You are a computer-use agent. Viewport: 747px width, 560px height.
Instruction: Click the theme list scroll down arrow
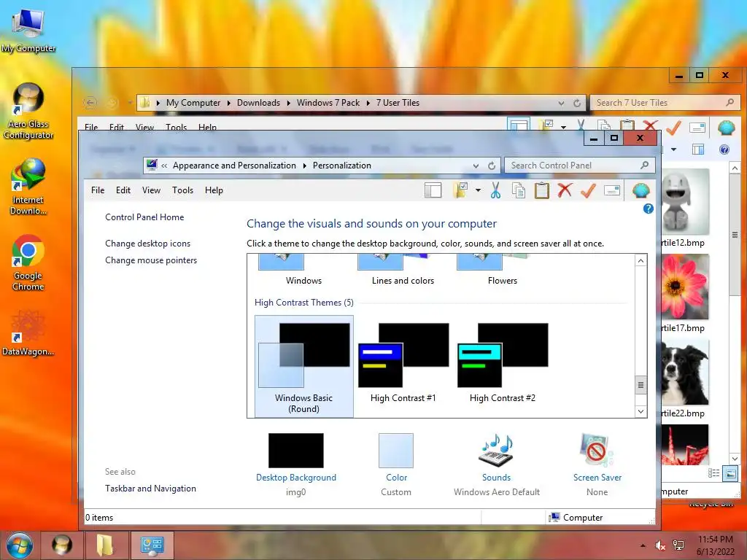point(640,411)
